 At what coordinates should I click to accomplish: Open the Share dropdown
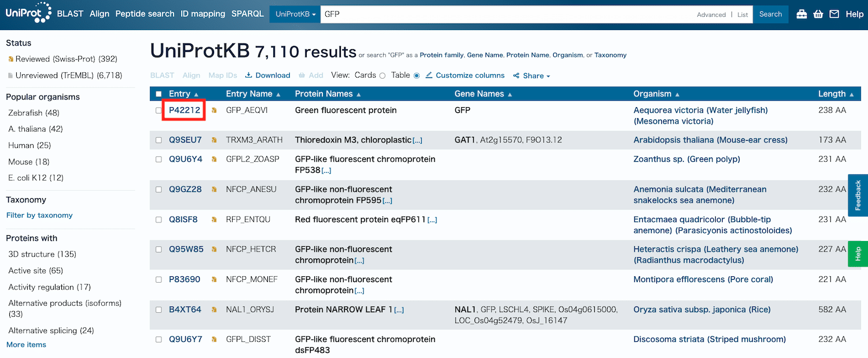531,75
